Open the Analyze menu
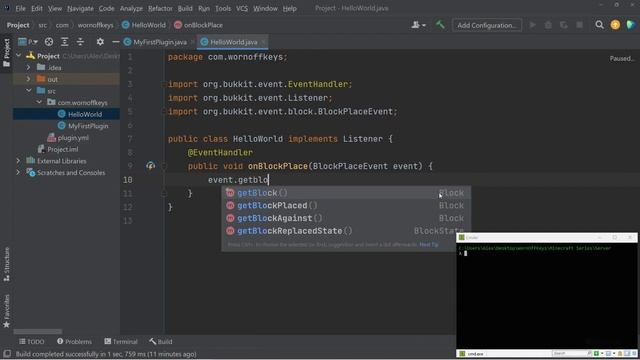Screen dimensions: 640x360 131,8
